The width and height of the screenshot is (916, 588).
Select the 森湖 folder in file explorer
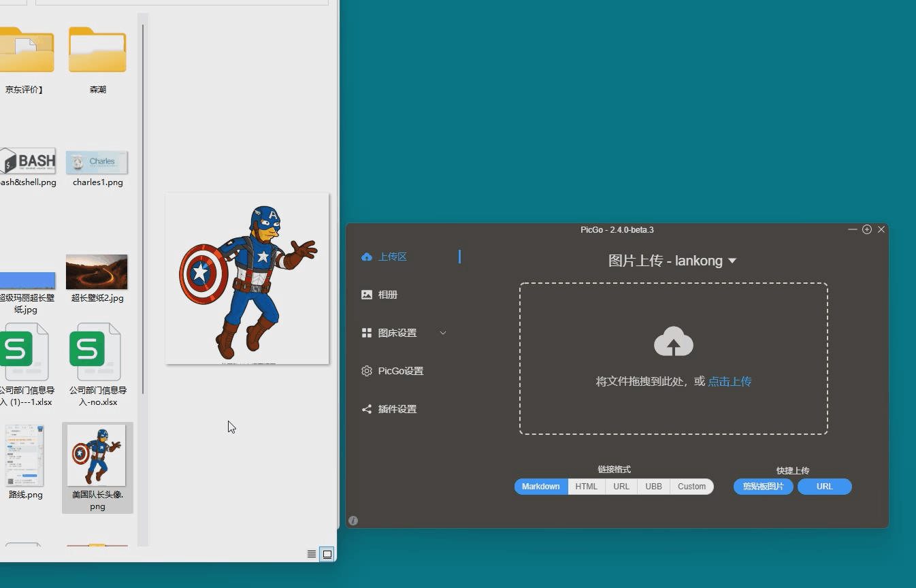pyautogui.click(x=98, y=60)
